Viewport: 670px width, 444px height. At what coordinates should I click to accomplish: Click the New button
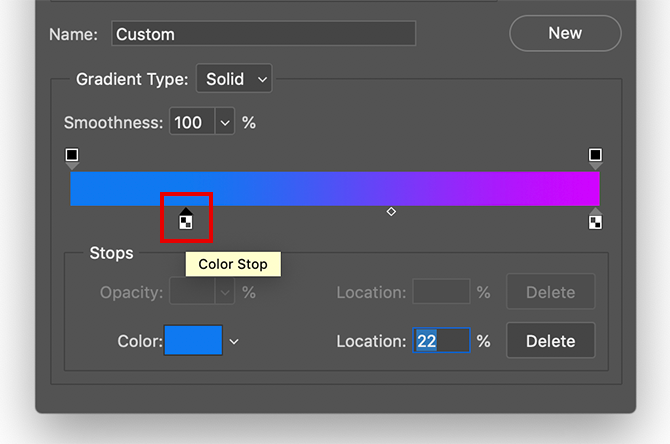tap(565, 33)
